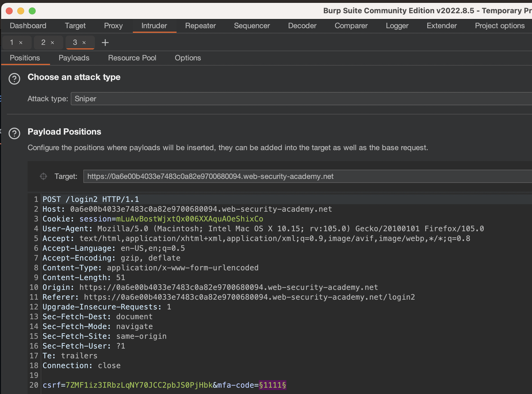
Task: Click the Sec-Fetch-User: ?1 line
Action: coord(84,346)
